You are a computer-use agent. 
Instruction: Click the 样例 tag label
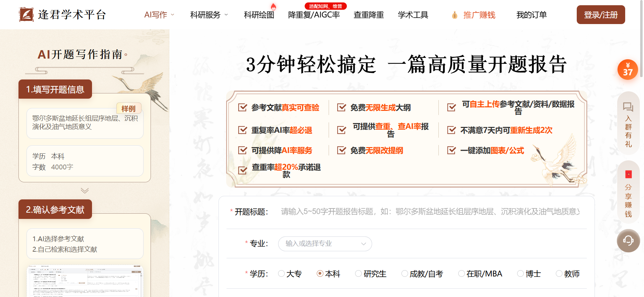129,108
